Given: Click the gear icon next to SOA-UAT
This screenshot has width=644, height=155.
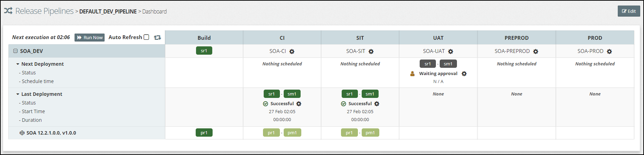Looking at the screenshot, I should 450,52.
